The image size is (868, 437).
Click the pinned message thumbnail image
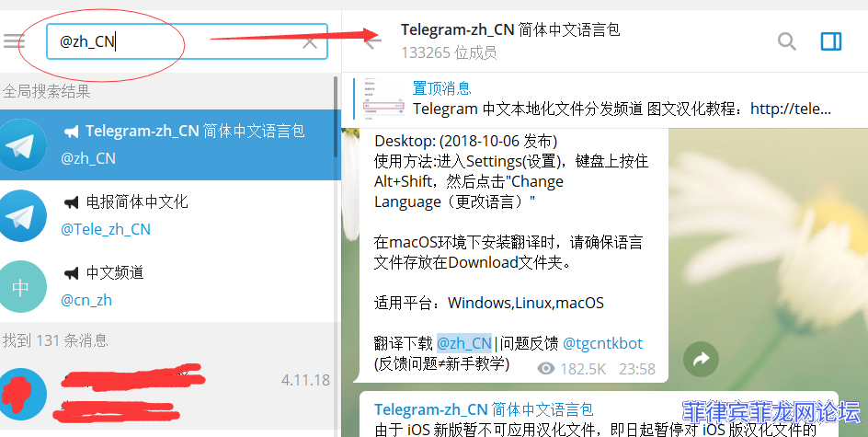383,99
